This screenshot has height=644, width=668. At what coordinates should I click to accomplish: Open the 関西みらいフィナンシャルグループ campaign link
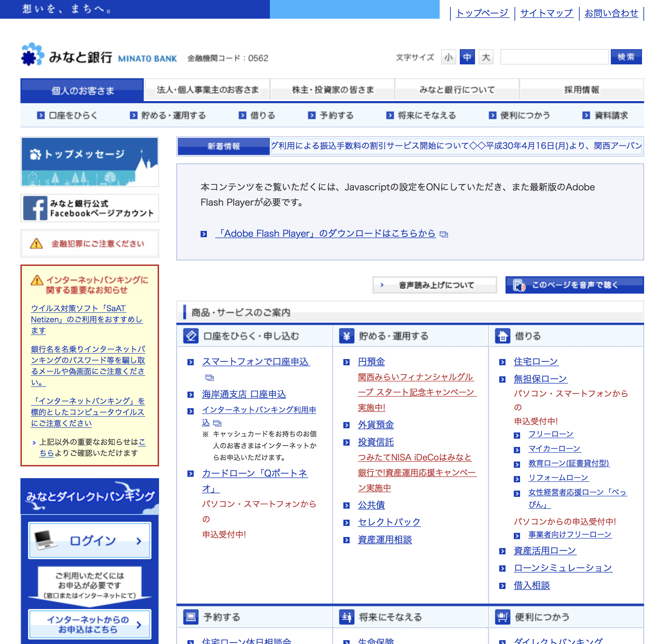[x=417, y=392]
